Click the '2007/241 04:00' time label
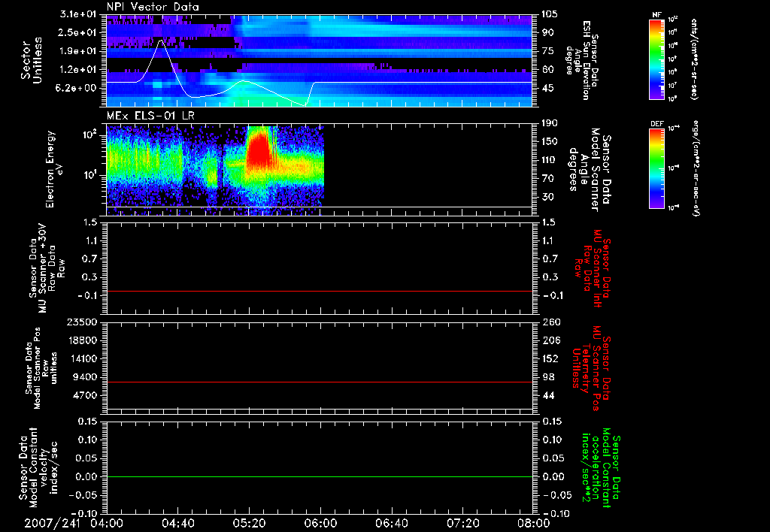Viewport: 770px width, 532px height. pyautogui.click(x=74, y=523)
